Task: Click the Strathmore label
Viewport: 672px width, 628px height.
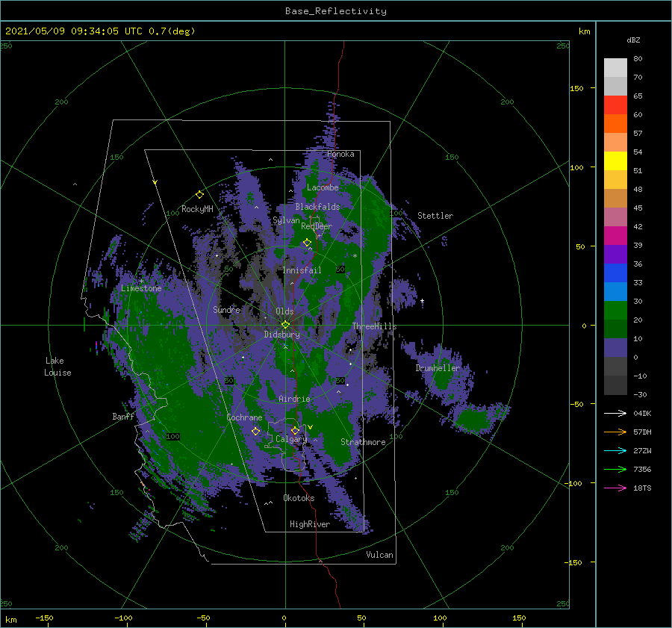Action: (x=363, y=442)
